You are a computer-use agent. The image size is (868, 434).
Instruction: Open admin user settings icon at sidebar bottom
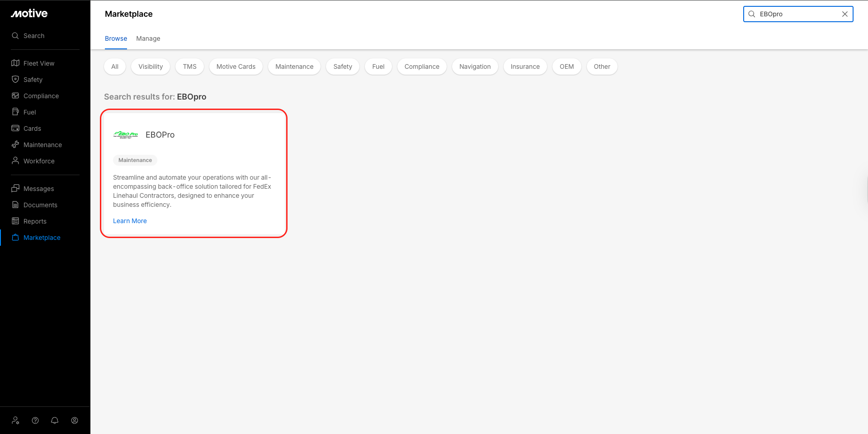pyautogui.click(x=16, y=420)
